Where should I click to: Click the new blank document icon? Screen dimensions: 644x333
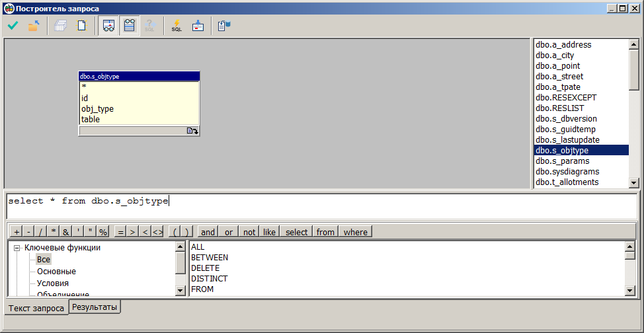click(82, 26)
